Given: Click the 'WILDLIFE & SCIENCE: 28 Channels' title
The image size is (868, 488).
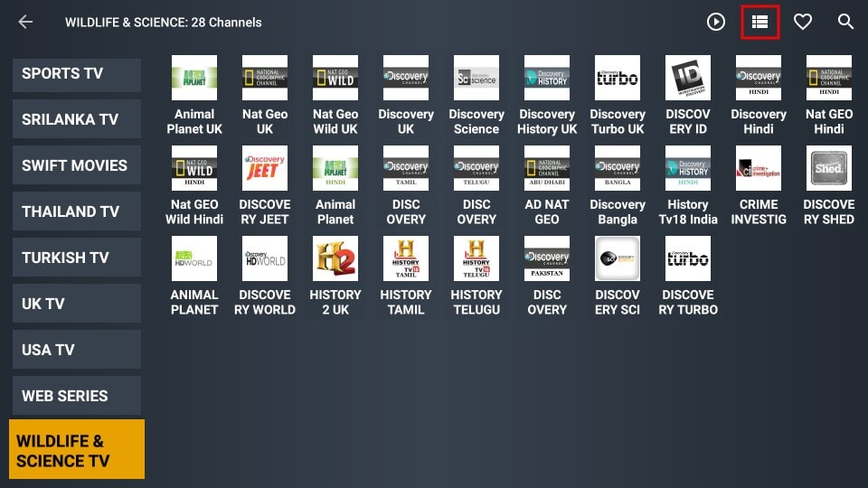Looking at the screenshot, I should pyautogui.click(x=164, y=23).
